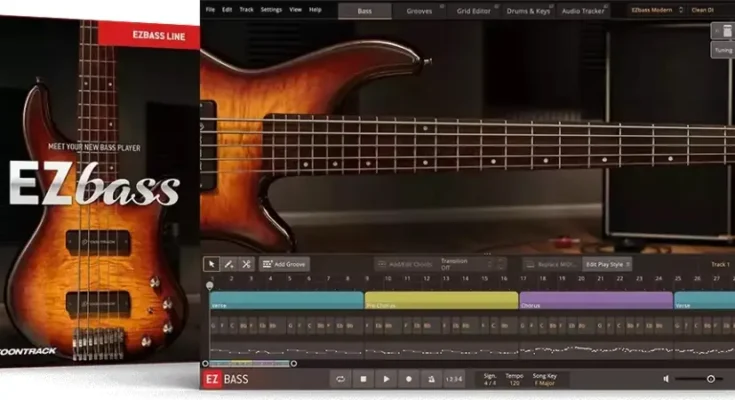Open the Settings menu
This screenshot has width=735, height=400.
pos(271,9)
